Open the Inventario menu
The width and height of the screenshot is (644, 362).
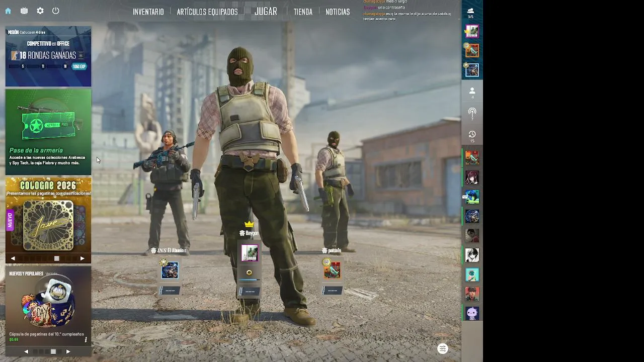coord(148,12)
